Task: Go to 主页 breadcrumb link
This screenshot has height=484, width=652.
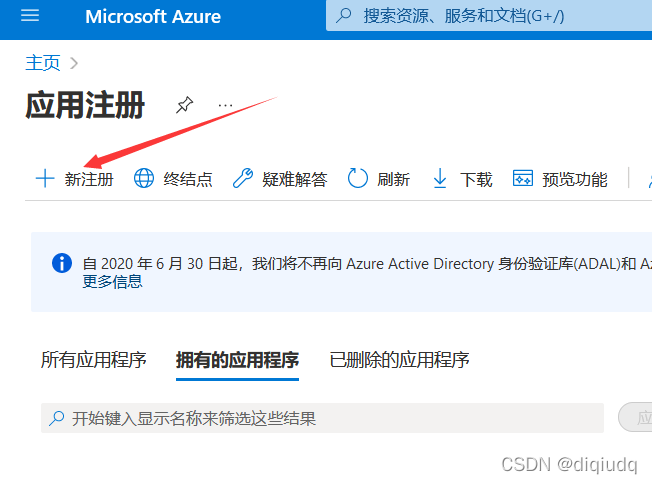Action: tap(42, 63)
